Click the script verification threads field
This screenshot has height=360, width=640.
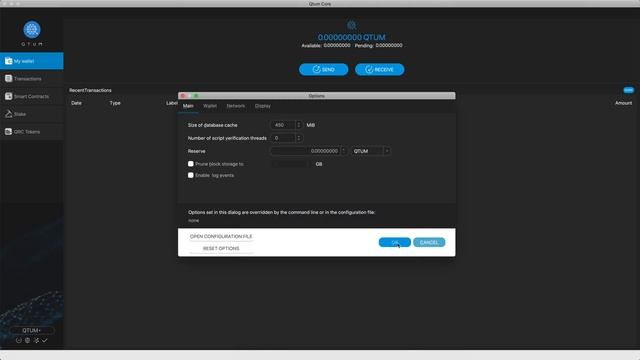coord(282,138)
